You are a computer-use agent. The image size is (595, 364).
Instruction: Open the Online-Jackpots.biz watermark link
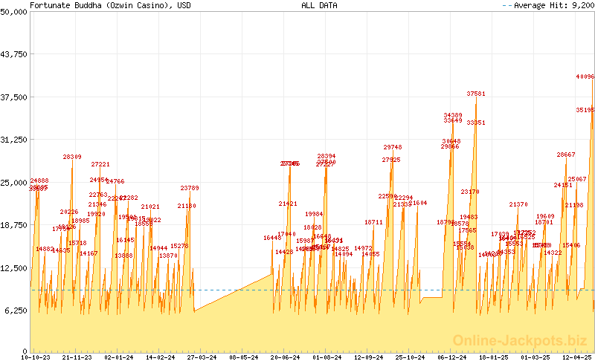[524, 339]
